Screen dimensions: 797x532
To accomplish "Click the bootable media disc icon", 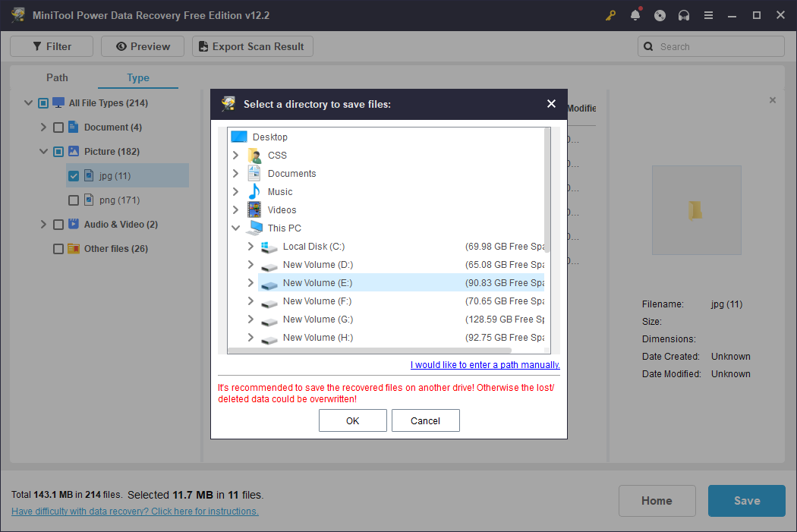I will (x=660, y=15).
